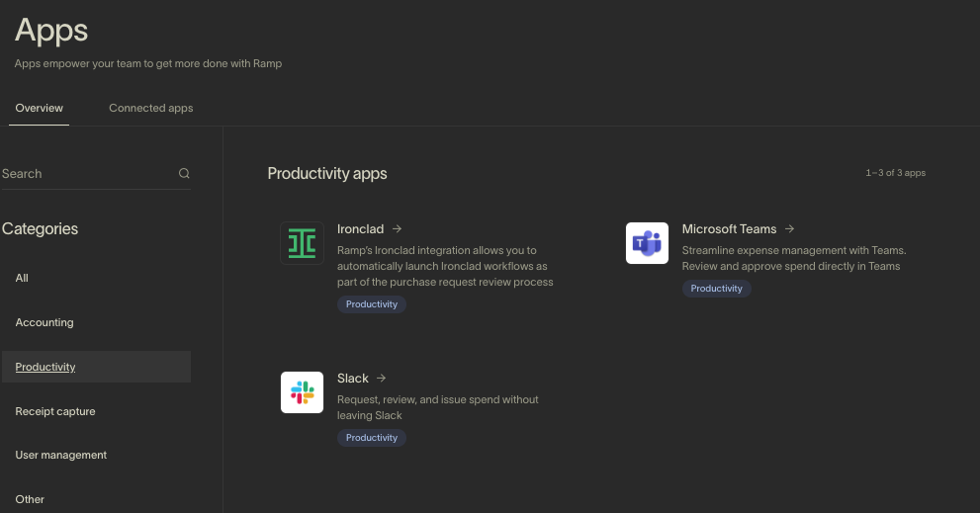Click the Microsoft Teams logo icon
The image size is (980, 513).
tap(647, 243)
